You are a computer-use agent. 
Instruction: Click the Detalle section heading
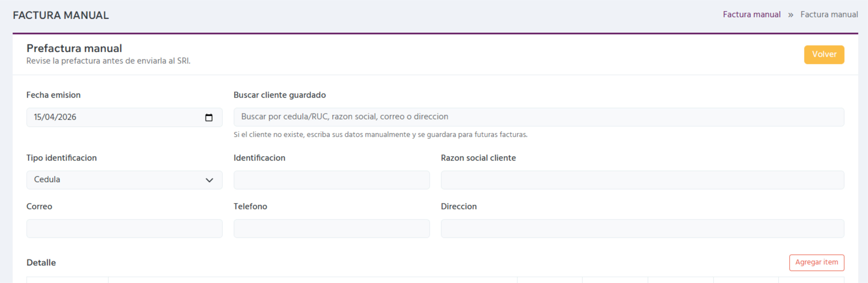[x=41, y=262]
